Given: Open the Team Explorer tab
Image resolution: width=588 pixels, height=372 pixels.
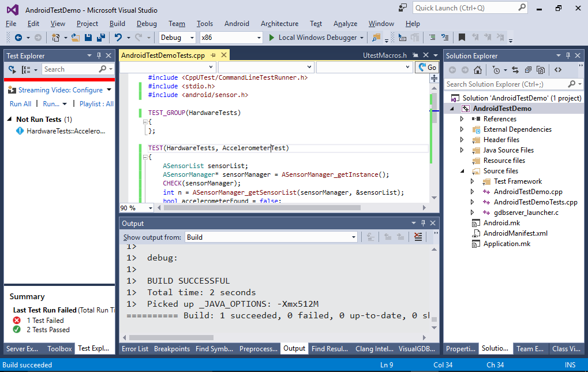Looking at the screenshot, I should tap(530, 349).
